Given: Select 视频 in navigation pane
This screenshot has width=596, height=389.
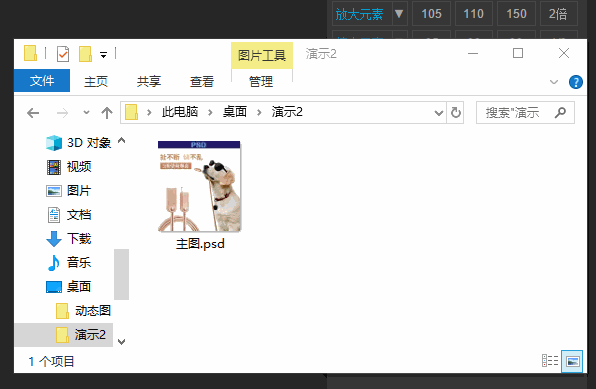Looking at the screenshot, I should (x=68, y=167).
